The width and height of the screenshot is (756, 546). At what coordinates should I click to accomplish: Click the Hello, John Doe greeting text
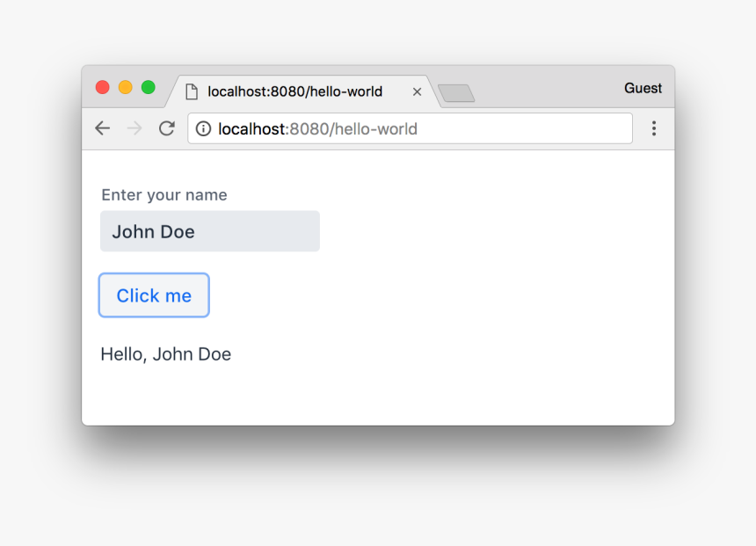click(x=165, y=354)
